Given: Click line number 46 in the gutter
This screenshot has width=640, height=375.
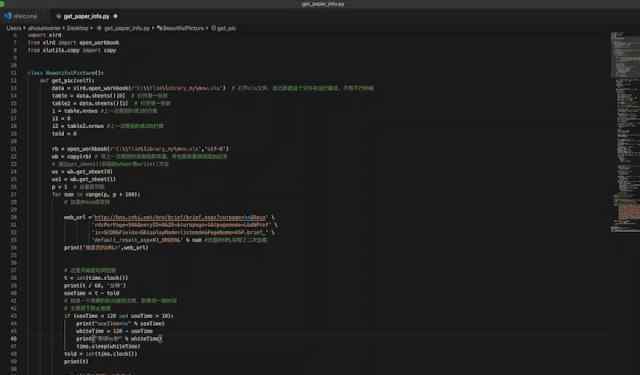Looking at the screenshot, I should point(13,339).
